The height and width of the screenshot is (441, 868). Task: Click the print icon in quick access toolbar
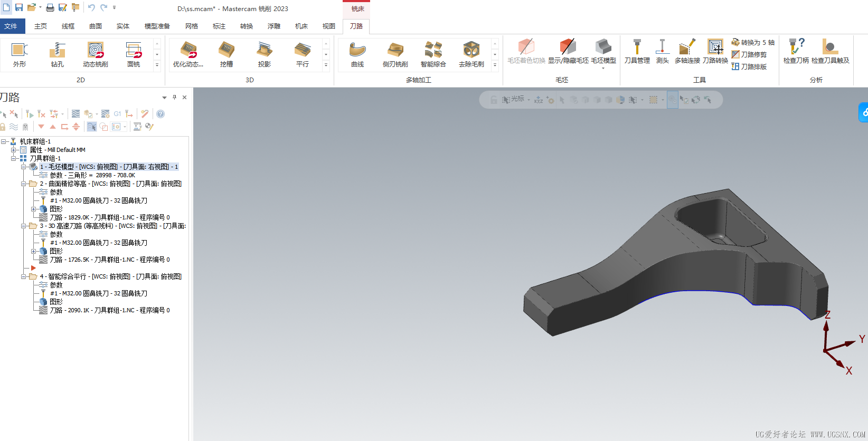click(50, 7)
